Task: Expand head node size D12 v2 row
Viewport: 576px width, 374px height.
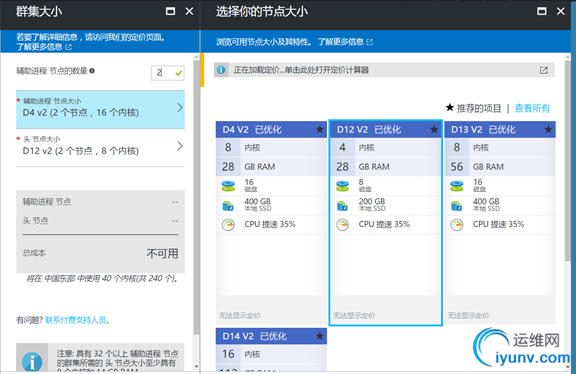Action: point(100,147)
